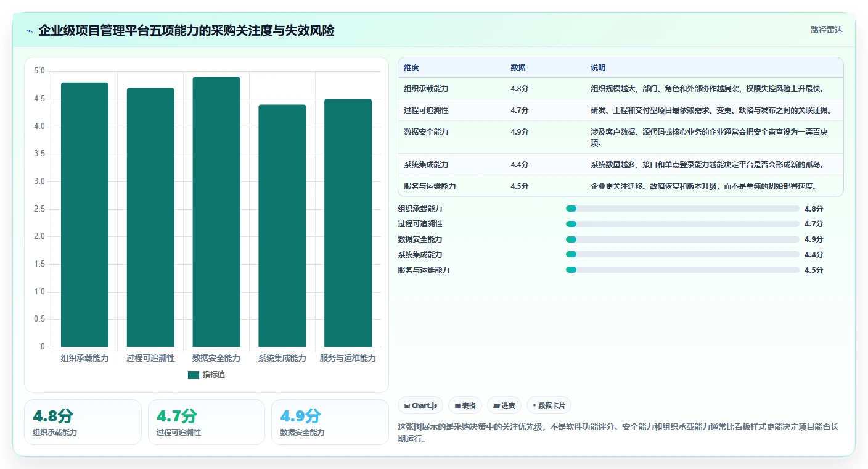This screenshot has width=868, height=469.
Task: Open the 4.8分 组织承载能力 data card
Action: tap(83, 422)
